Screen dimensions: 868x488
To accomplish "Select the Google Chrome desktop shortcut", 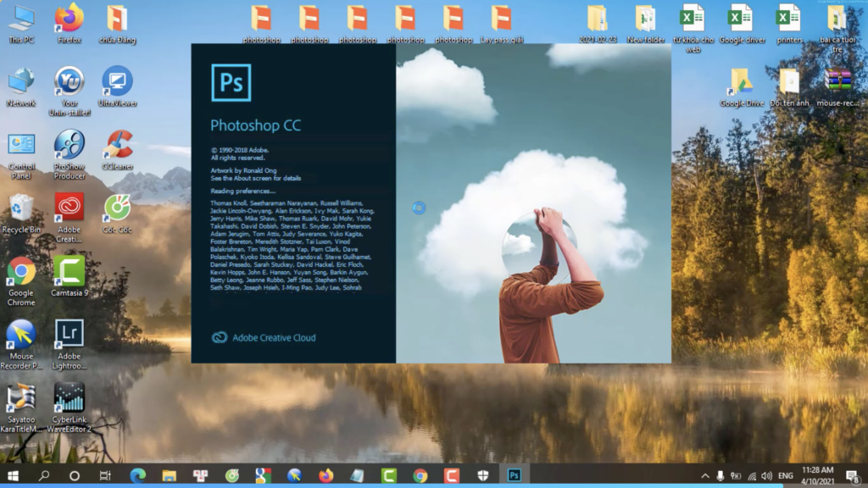I will point(21,281).
